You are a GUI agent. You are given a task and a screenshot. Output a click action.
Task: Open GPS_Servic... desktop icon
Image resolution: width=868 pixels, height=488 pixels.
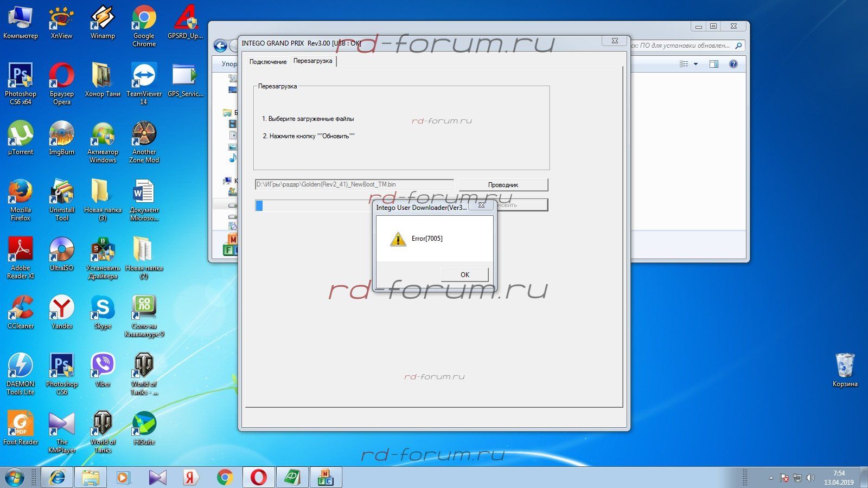click(185, 80)
